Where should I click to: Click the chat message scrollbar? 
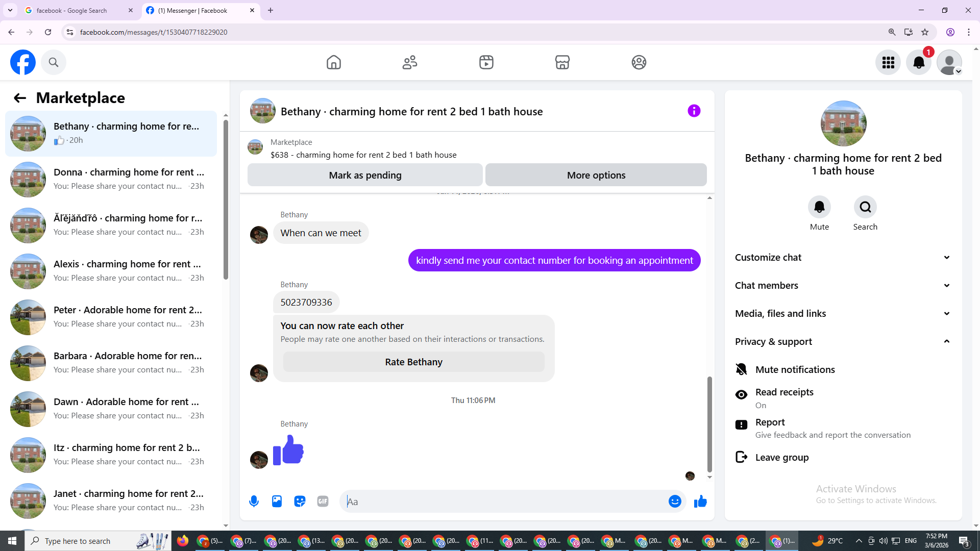click(709, 423)
